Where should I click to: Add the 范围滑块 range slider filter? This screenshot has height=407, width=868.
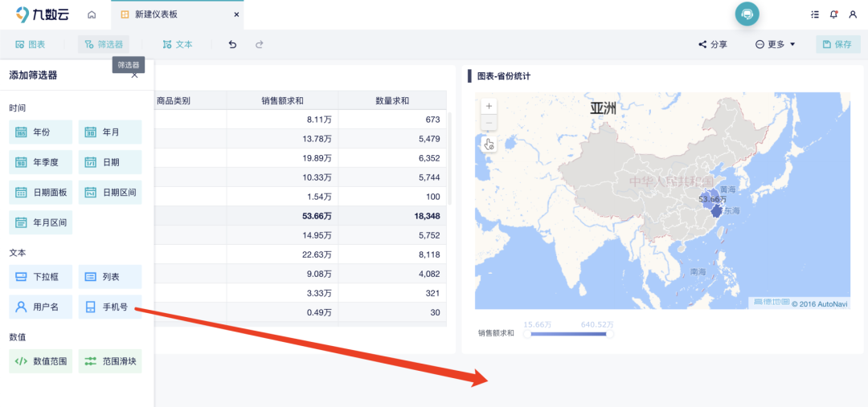[x=111, y=361]
